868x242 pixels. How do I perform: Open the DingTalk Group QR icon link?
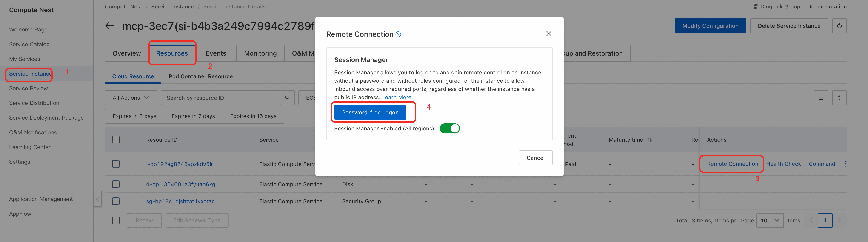click(756, 6)
